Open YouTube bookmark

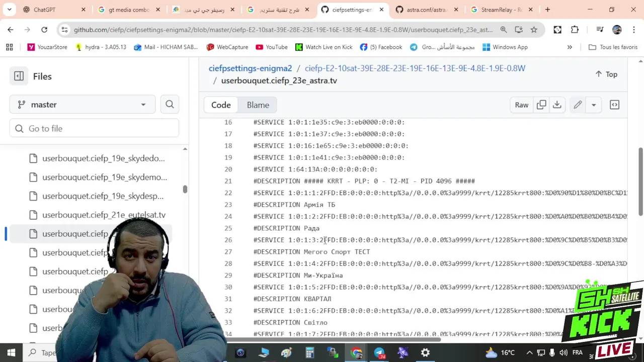point(272,47)
